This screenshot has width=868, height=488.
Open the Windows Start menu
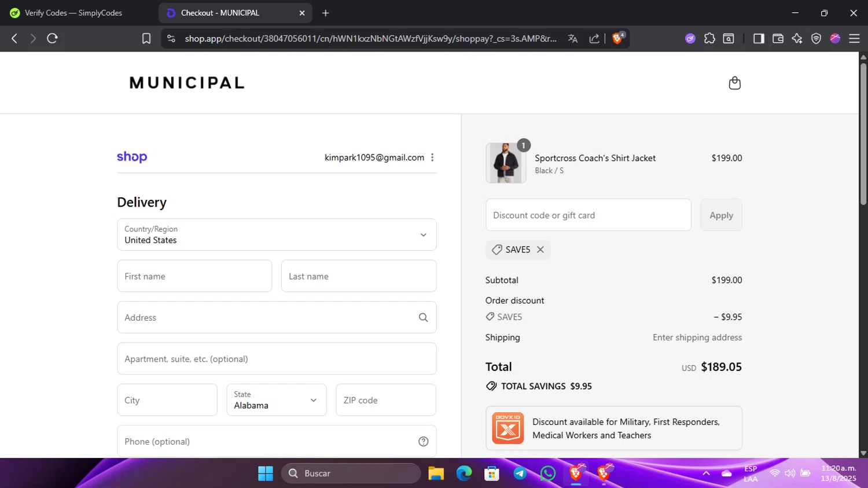point(266,474)
